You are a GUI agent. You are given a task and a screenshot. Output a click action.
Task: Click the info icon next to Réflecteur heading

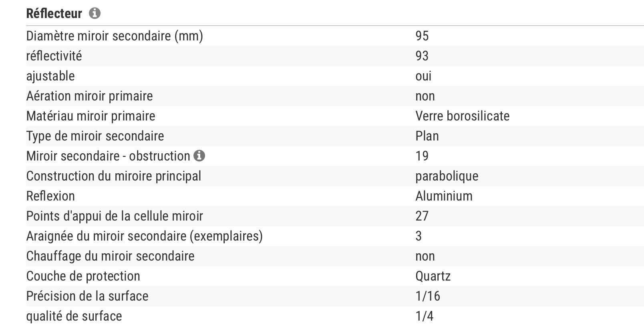tap(95, 14)
